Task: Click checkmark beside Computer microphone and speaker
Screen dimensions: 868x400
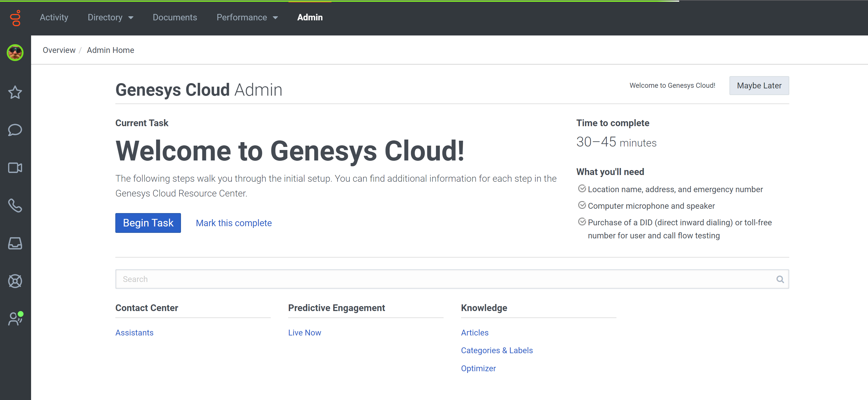Action: pyautogui.click(x=582, y=205)
